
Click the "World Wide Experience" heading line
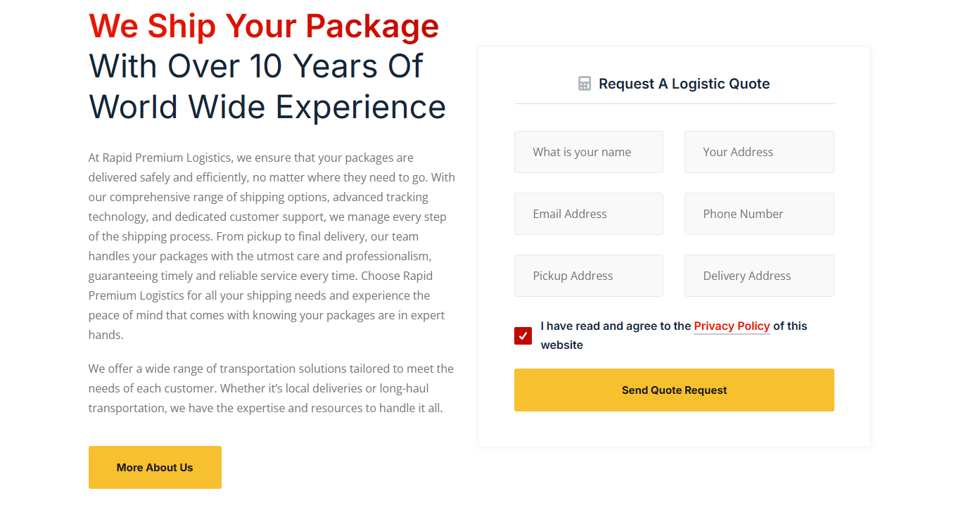[x=267, y=107]
